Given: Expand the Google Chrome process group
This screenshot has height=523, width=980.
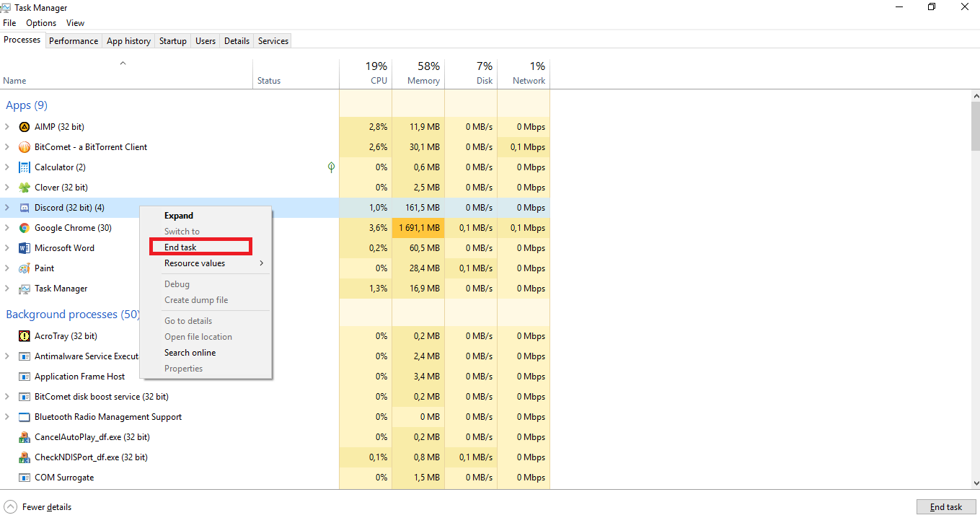Looking at the screenshot, I should coord(7,227).
